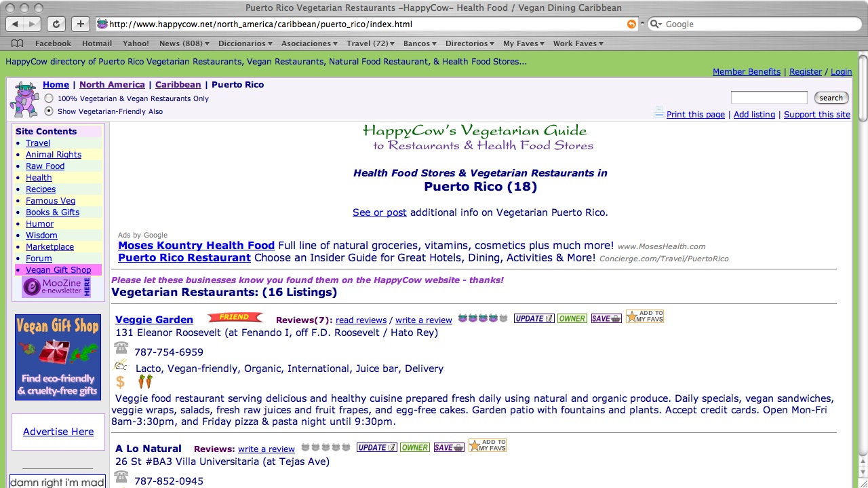Screen dimensions: 868x488
Task: Click the HappyCow purple cow logo
Action: coord(24,100)
